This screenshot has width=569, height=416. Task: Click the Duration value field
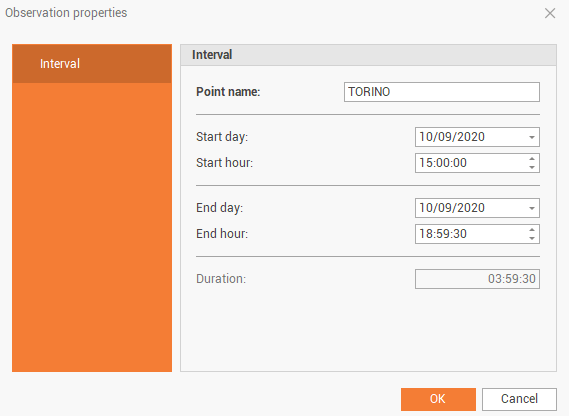pyautogui.click(x=477, y=279)
